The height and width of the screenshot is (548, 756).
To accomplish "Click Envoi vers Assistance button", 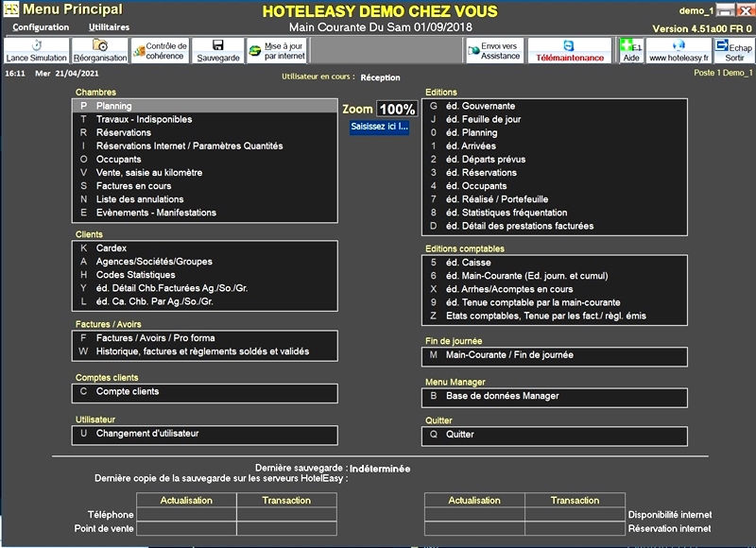I will (x=494, y=51).
